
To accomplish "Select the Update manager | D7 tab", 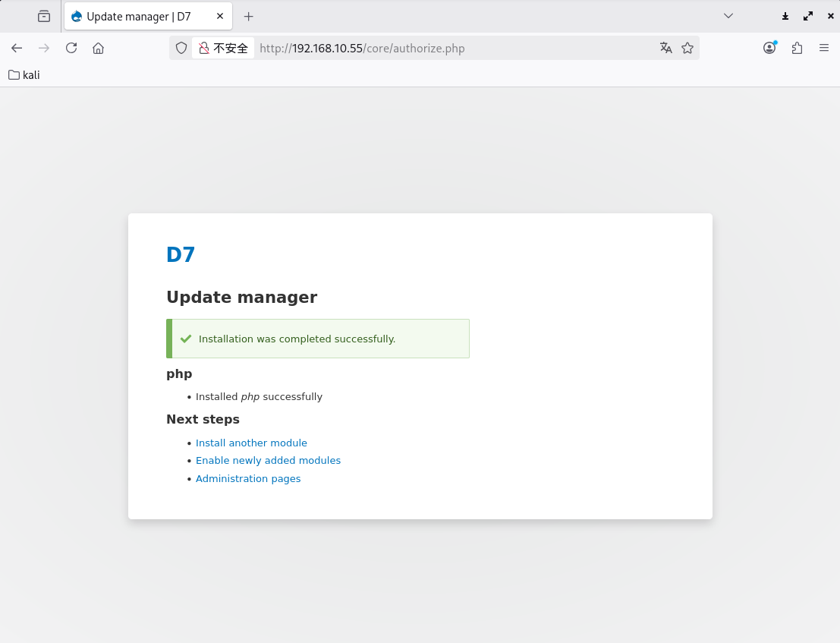I will coord(138,16).
